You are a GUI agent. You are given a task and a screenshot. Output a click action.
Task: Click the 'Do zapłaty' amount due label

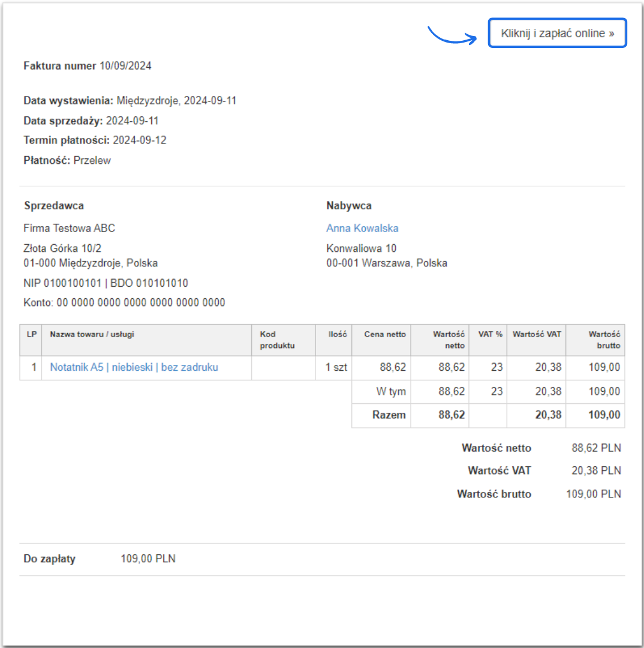(50, 559)
